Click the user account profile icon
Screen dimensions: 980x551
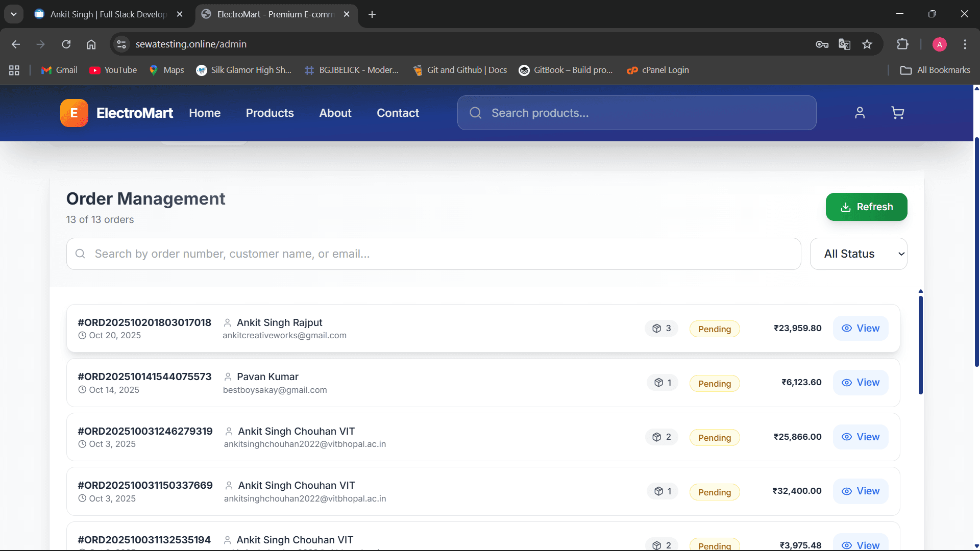[x=860, y=113]
